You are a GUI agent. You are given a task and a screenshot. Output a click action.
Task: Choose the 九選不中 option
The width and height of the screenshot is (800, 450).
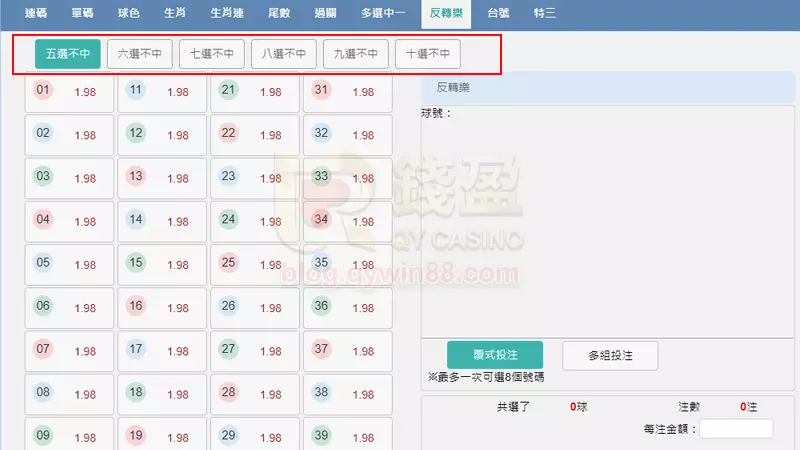click(356, 54)
